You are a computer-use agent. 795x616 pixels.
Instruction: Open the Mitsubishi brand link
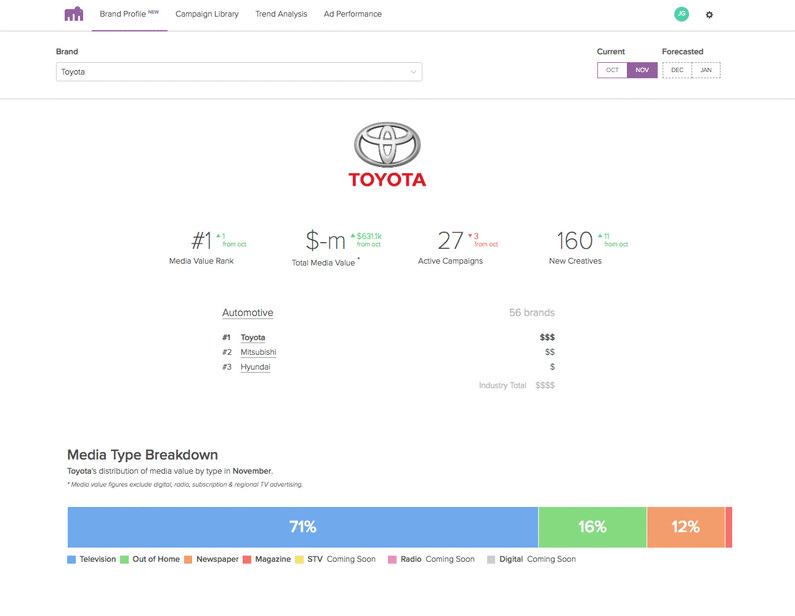point(258,352)
